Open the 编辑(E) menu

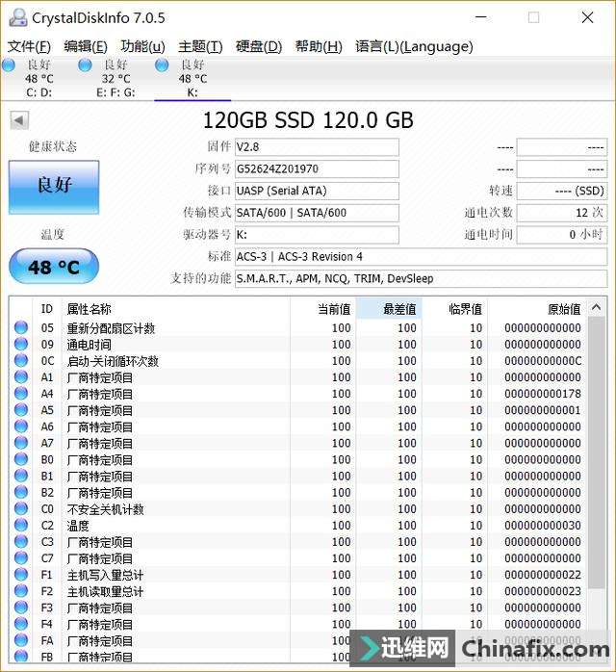[x=86, y=46]
